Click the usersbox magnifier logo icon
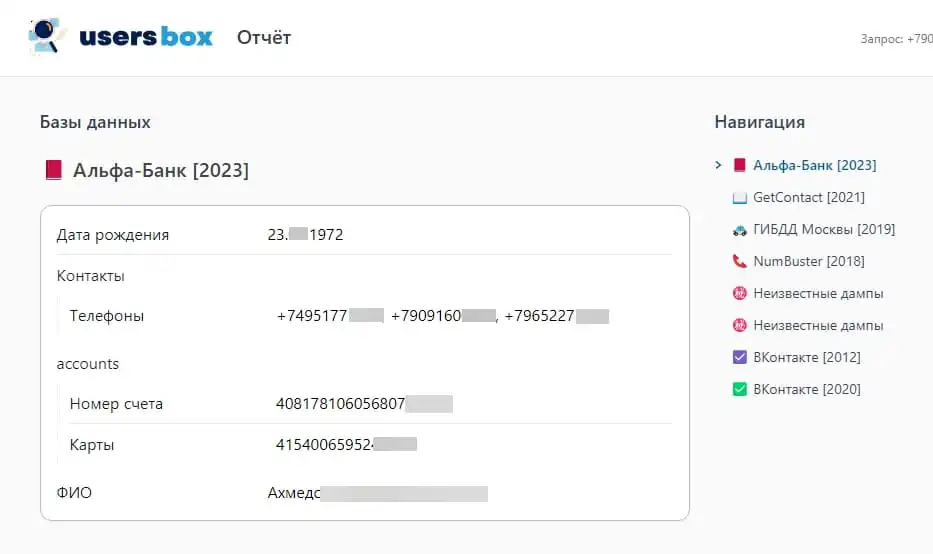This screenshot has width=933, height=554. tap(46, 36)
